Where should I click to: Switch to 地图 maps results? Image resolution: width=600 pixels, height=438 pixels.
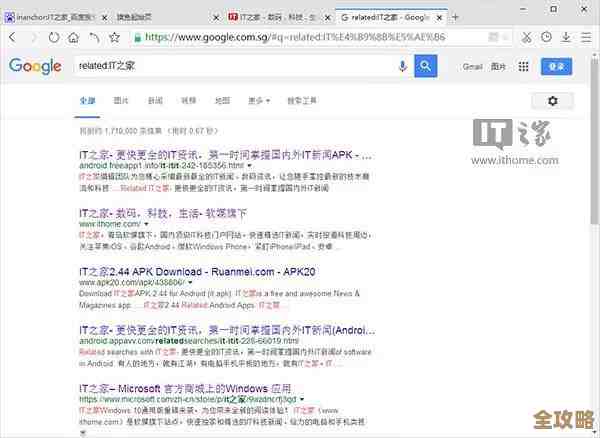pyautogui.click(x=222, y=101)
